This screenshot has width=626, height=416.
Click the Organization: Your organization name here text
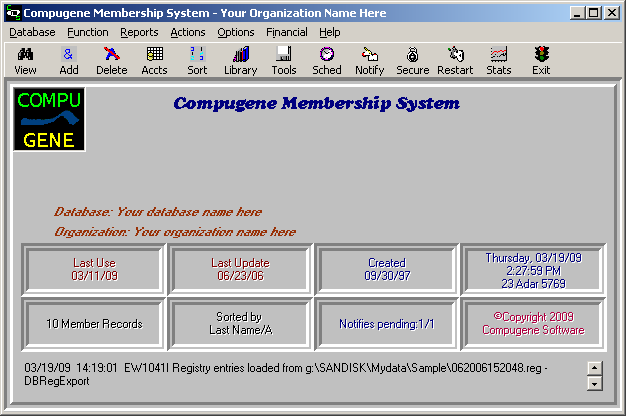pyautogui.click(x=175, y=232)
